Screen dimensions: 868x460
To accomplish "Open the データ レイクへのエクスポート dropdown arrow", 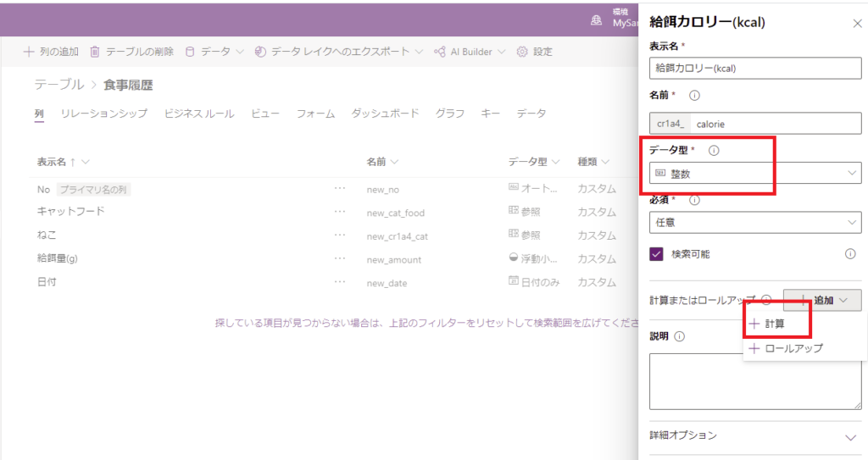I will pyautogui.click(x=419, y=52).
